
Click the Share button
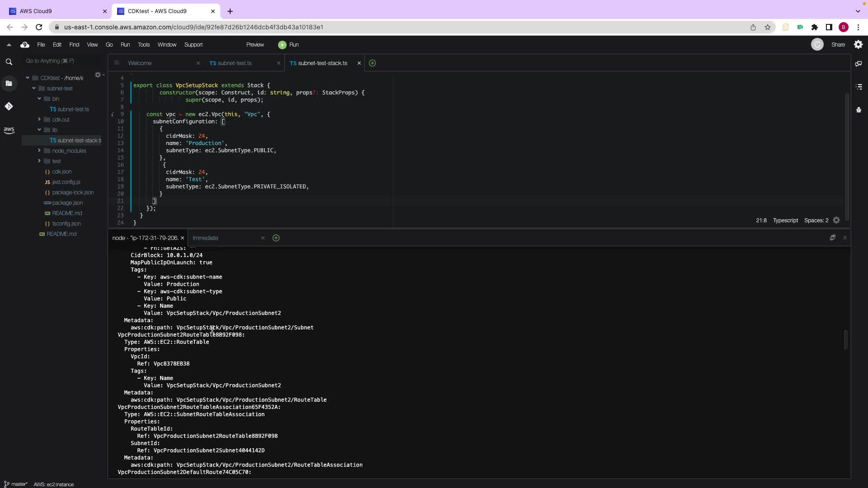[837, 45]
